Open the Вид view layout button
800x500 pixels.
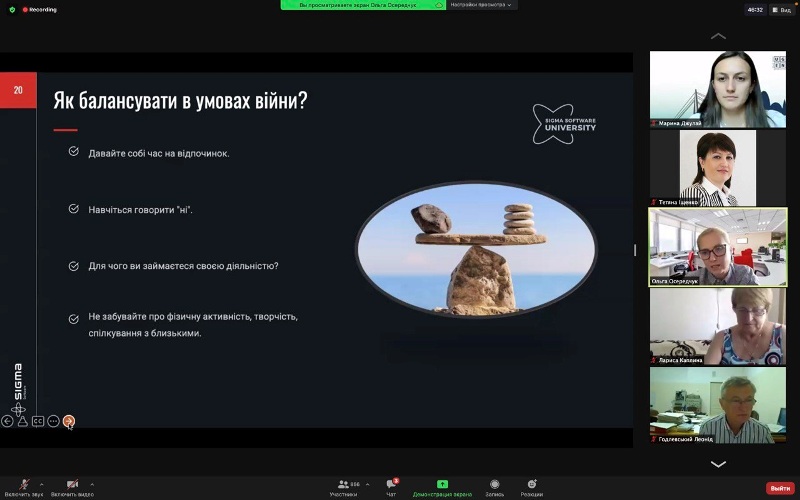[x=782, y=10]
